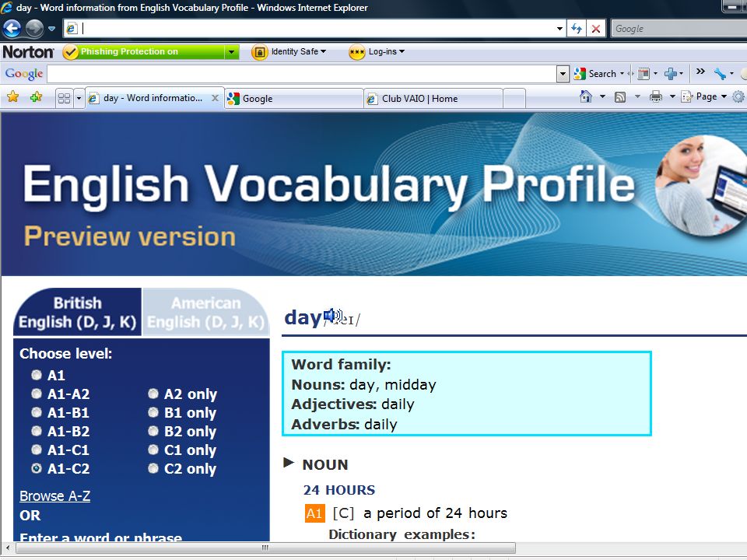Select the British English tab
The height and width of the screenshot is (560, 747).
(x=78, y=313)
